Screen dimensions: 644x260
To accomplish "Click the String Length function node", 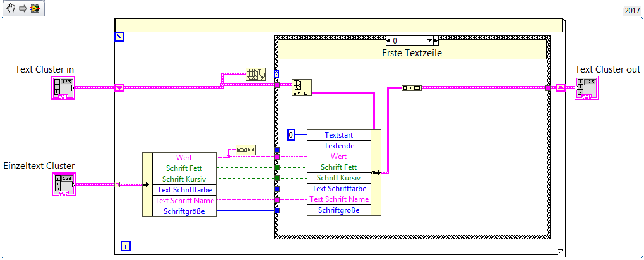I will [246, 150].
